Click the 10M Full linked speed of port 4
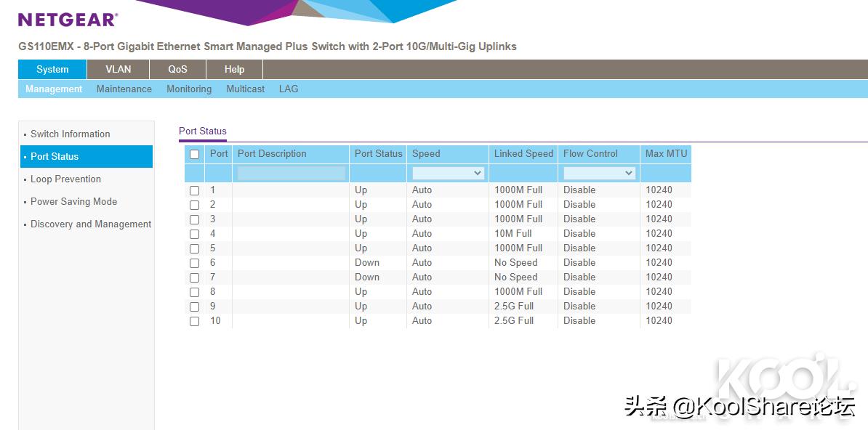868x430 pixels. [x=513, y=234]
